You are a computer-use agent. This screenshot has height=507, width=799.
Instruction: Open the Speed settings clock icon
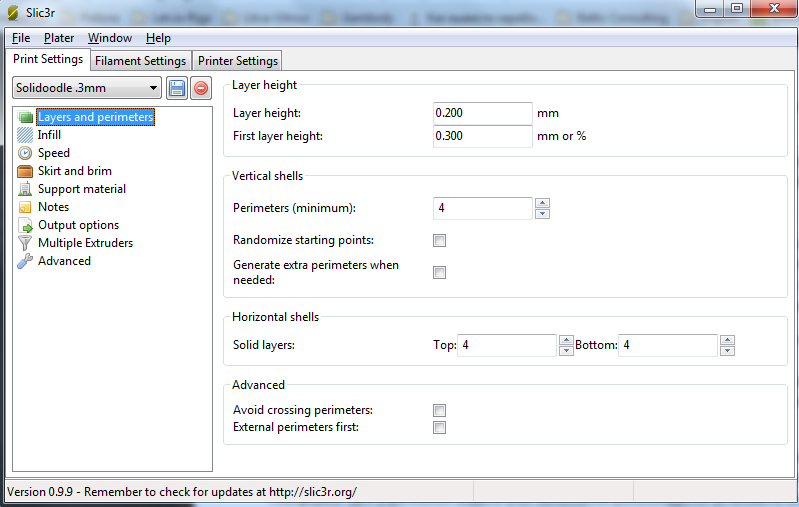(x=25, y=153)
